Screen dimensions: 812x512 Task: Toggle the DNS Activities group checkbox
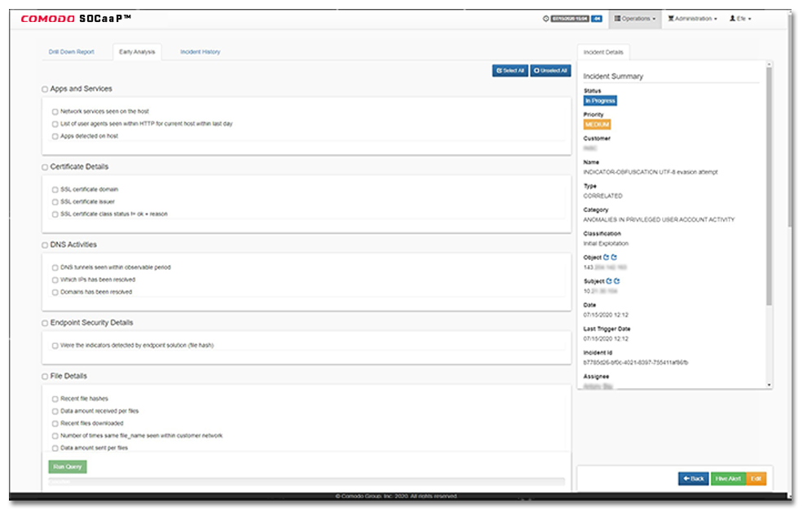[45, 245]
